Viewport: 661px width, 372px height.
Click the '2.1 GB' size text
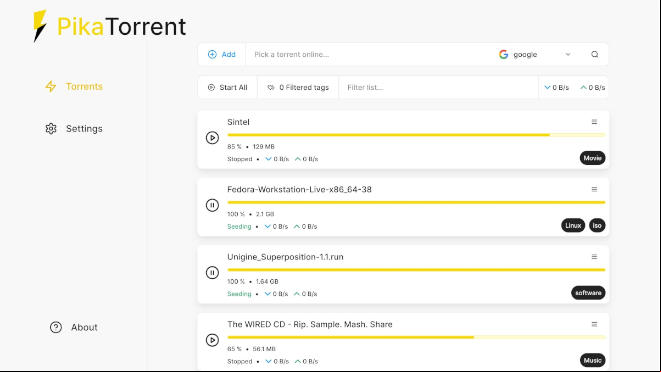(265, 214)
